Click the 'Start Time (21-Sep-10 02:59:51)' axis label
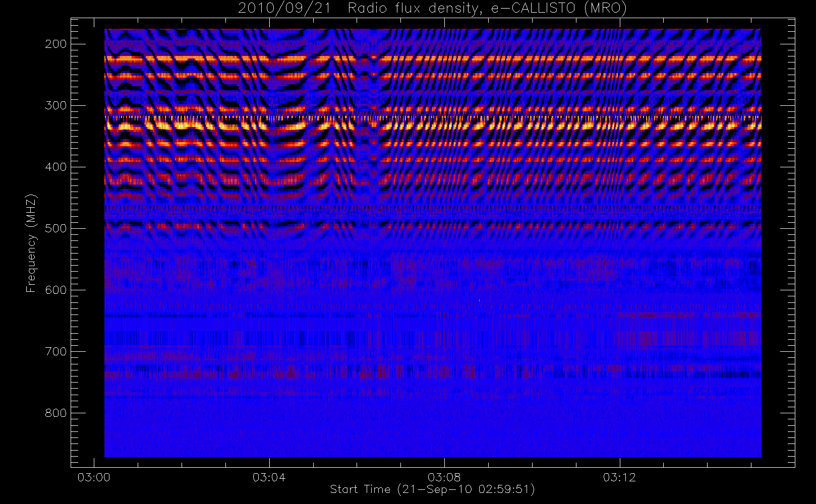This screenshot has width=816, height=504. click(432, 489)
